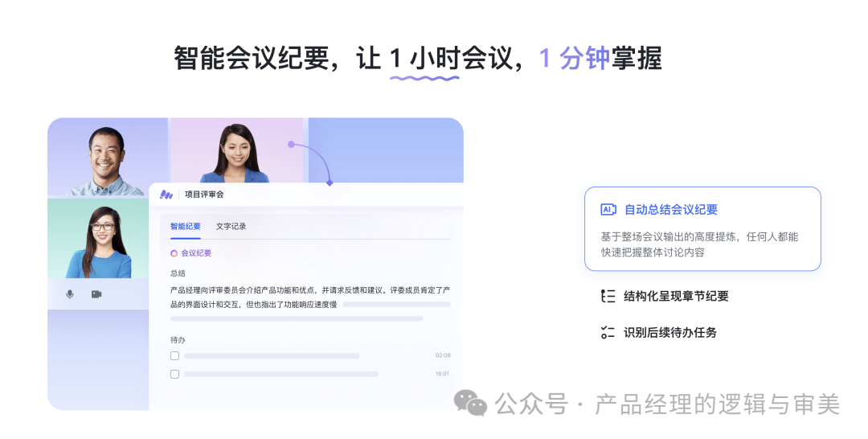Open the 文字记录 tab
Screen dimensions: 868x439
[231, 227]
